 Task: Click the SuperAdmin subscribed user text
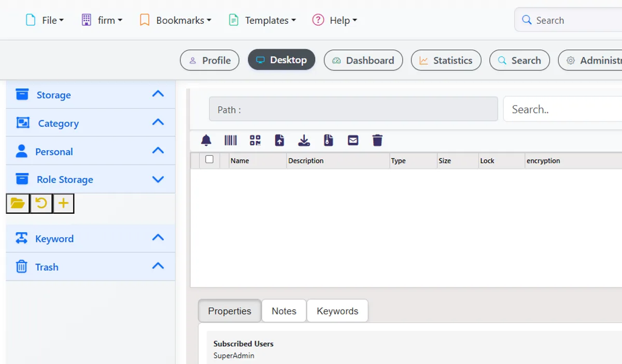click(234, 355)
